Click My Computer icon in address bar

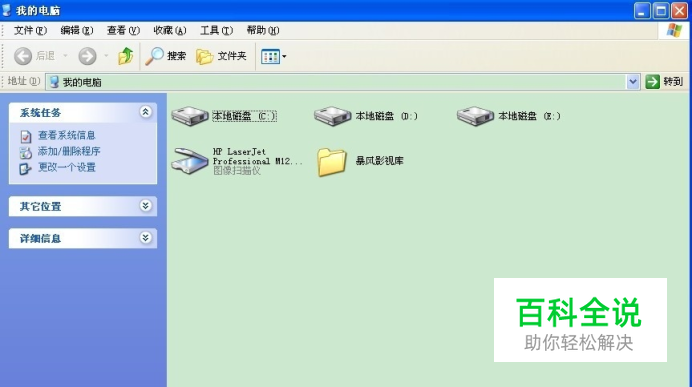(x=54, y=82)
